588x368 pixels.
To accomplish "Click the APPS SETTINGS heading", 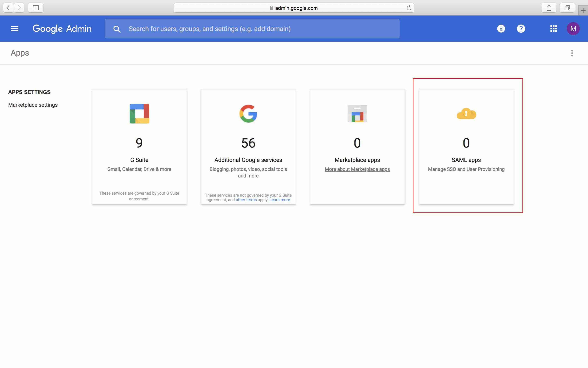I will point(29,92).
